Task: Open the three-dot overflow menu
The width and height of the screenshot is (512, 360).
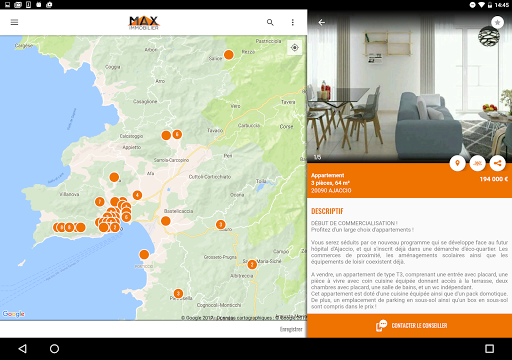Action: (x=293, y=22)
